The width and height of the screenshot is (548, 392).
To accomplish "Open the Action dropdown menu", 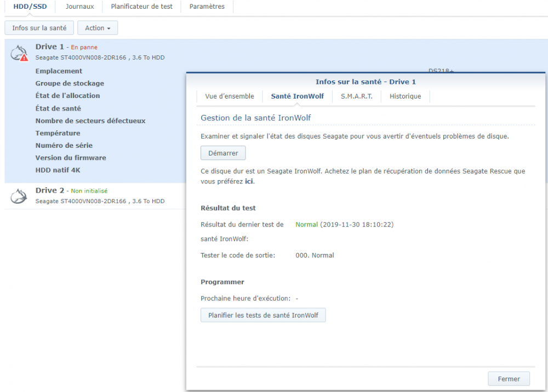I will [x=98, y=28].
